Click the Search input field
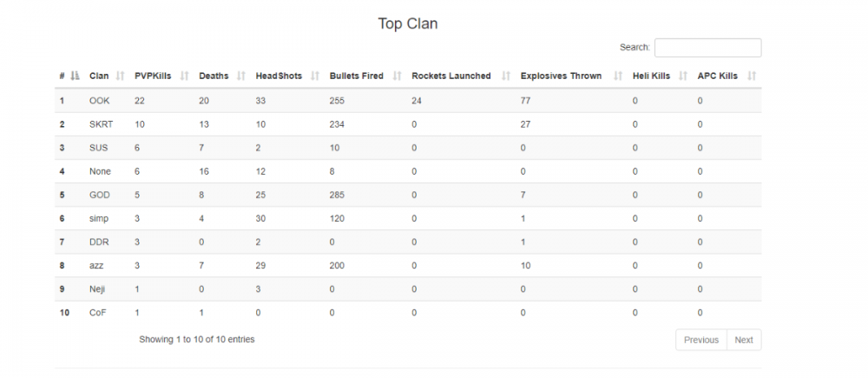The image size is (868, 378). pyautogui.click(x=707, y=48)
